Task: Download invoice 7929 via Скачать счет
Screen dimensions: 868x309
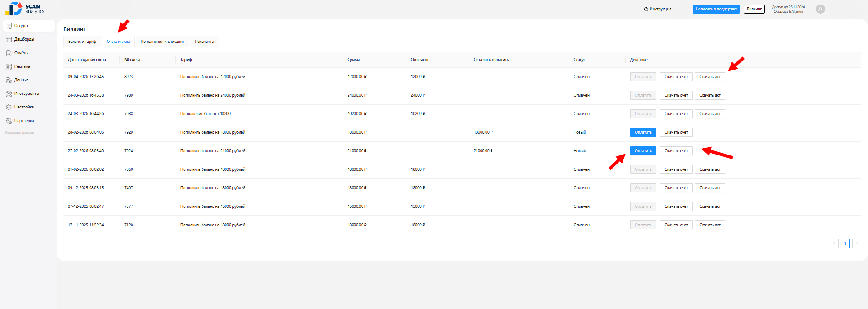Action: [x=676, y=132]
